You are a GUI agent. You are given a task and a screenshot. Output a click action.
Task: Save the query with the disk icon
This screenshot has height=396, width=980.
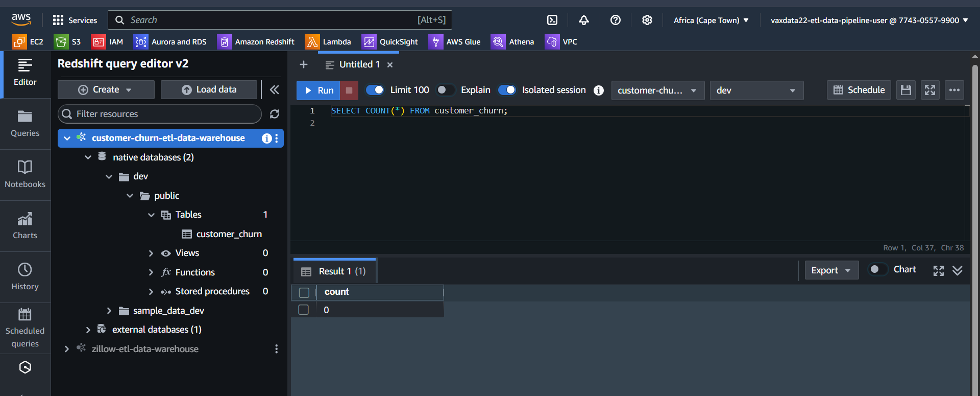pyautogui.click(x=906, y=90)
